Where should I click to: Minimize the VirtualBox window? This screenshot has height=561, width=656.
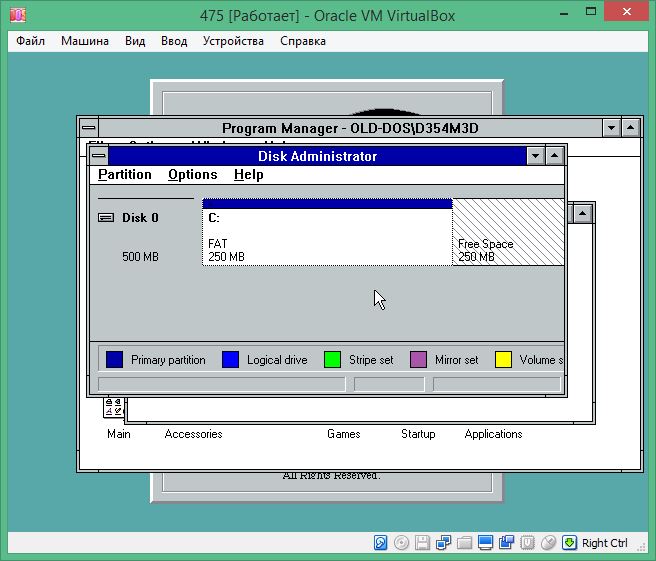tap(564, 13)
